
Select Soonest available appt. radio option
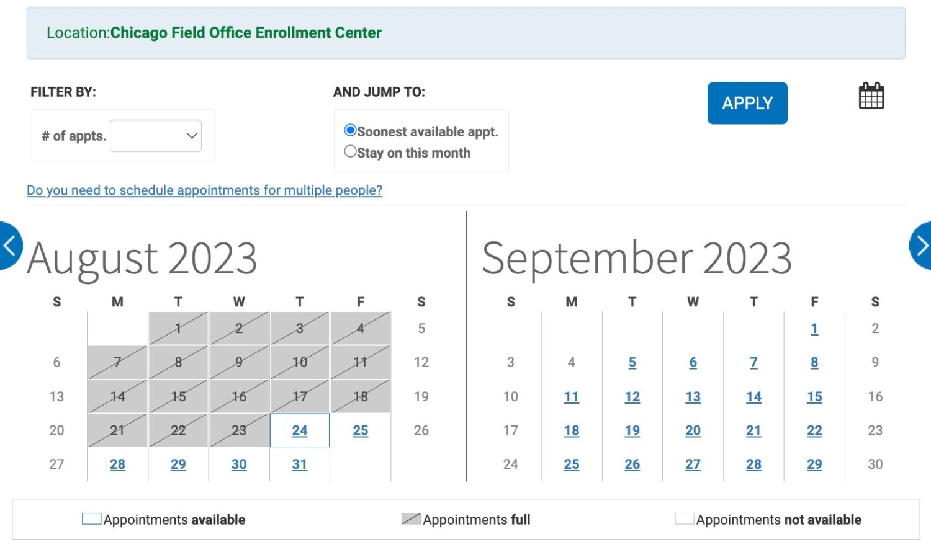pyautogui.click(x=350, y=130)
